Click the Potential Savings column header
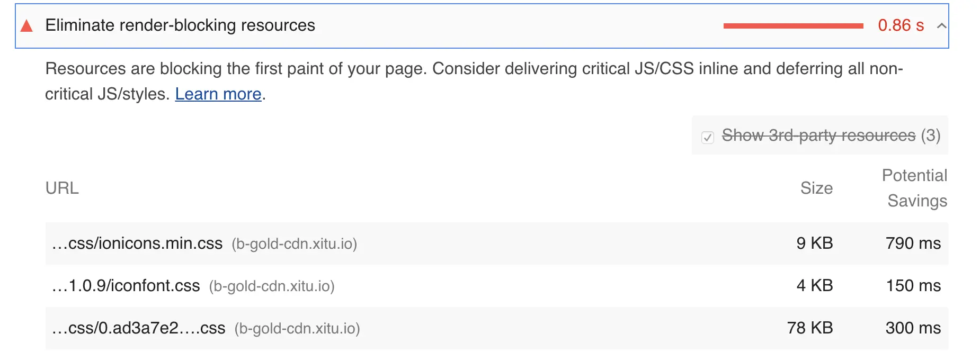The image size is (980, 361). (915, 188)
